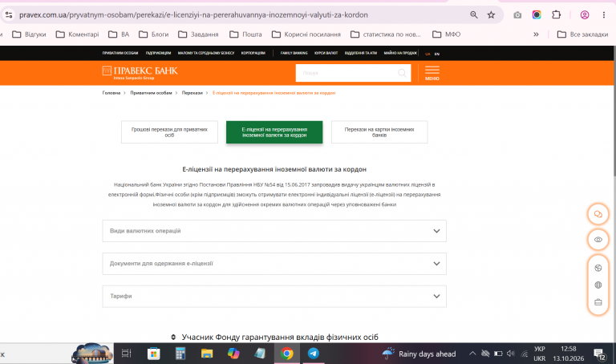Open Корпораціям top menu
616x364 pixels.
coord(253,53)
